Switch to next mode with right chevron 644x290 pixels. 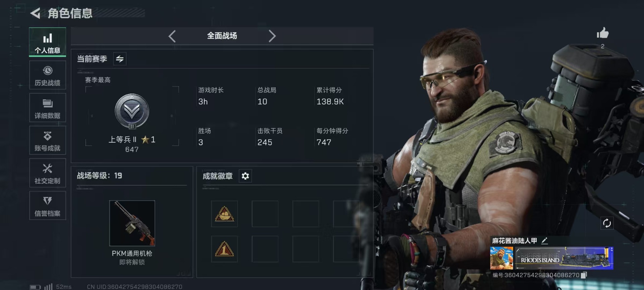272,36
